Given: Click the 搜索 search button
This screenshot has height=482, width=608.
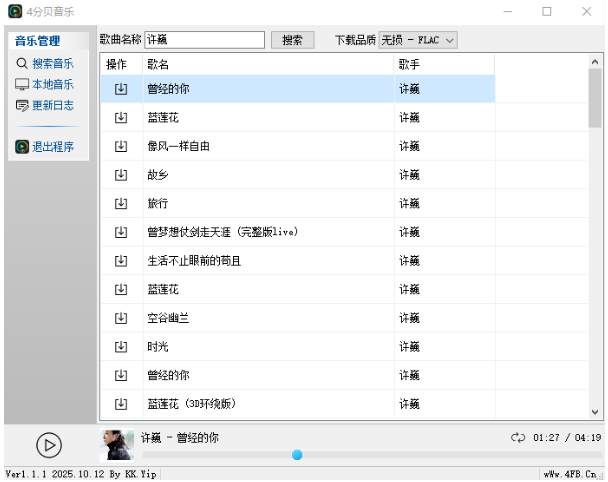Looking at the screenshot, I should (292, 40).
